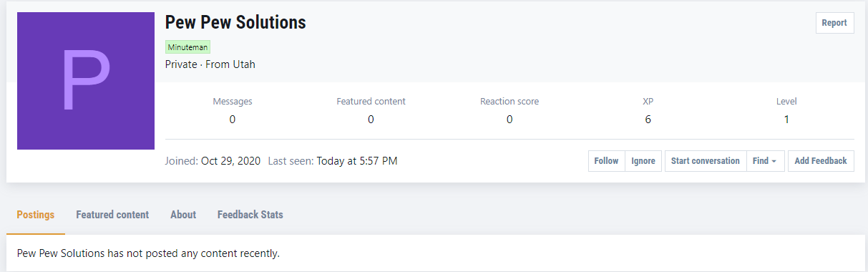The width and height of the screenshot is (868, 272).
Task: Click the Featured content count value
Action: coord(371,120)
